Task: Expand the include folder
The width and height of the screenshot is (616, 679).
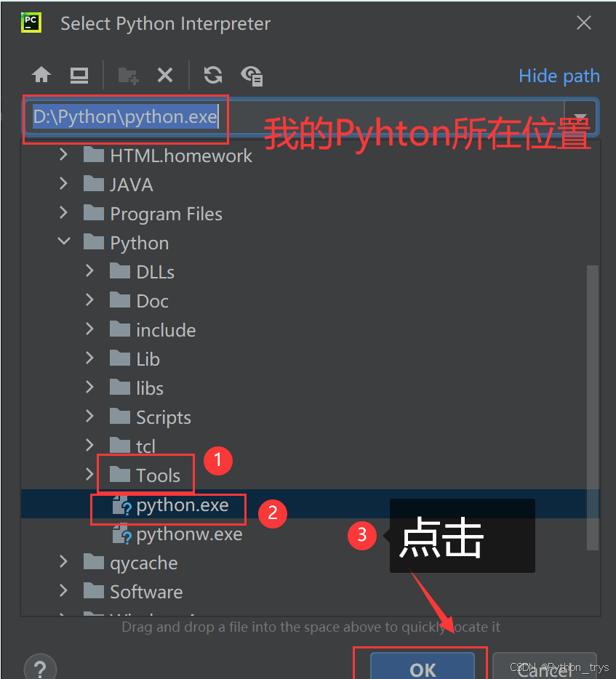Action: [x=89, y=329]
